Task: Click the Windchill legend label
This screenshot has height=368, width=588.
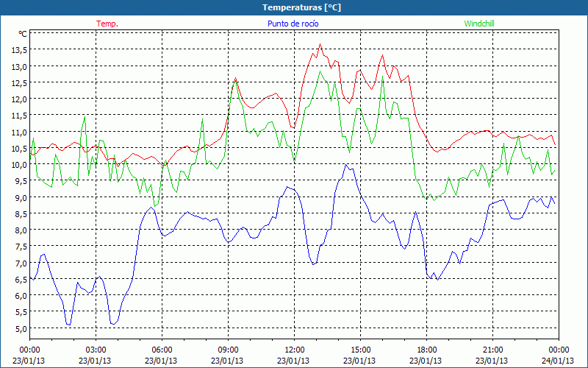Action: pyautogui.click(x=479, y=24)
